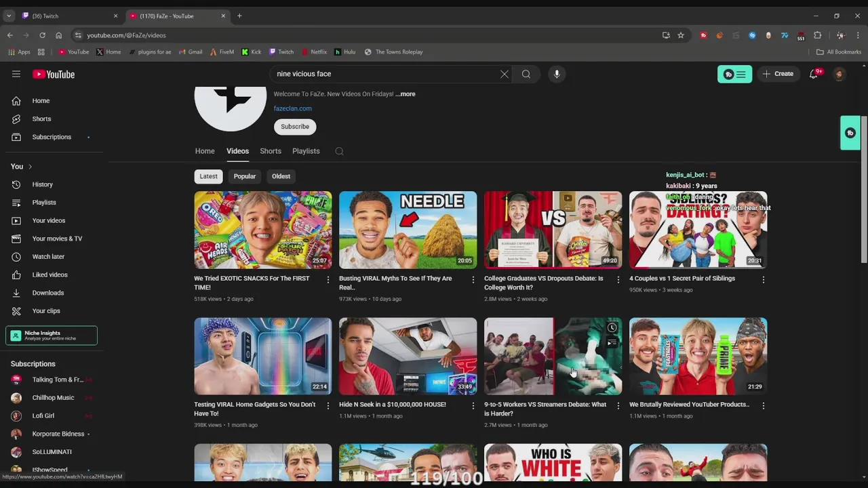Open the Create button menu
The image size is (868, 488).
click(778, 74)
